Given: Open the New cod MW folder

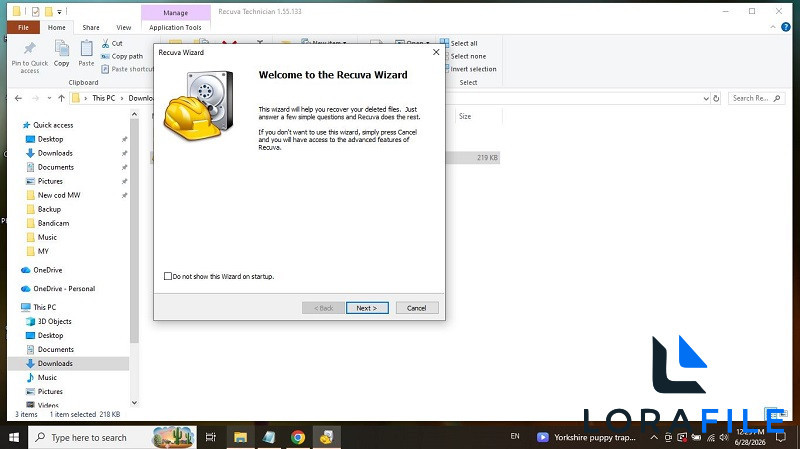Looking at the screenshot, I should 59,195.
